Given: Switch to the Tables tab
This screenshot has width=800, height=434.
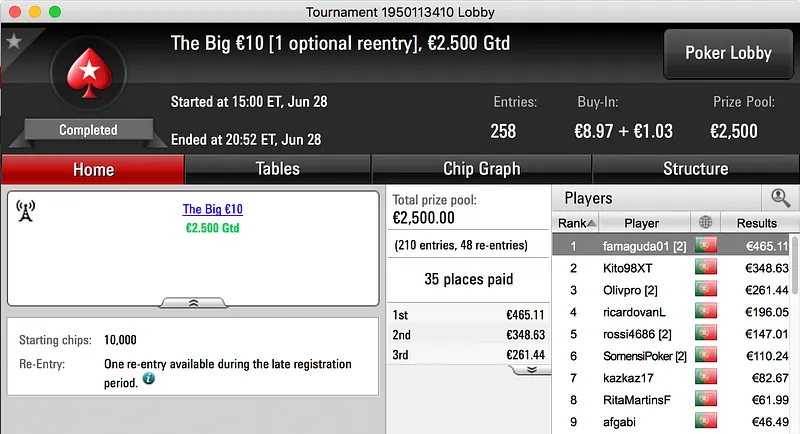Looking at the screenshot, I should pos(278,169).
